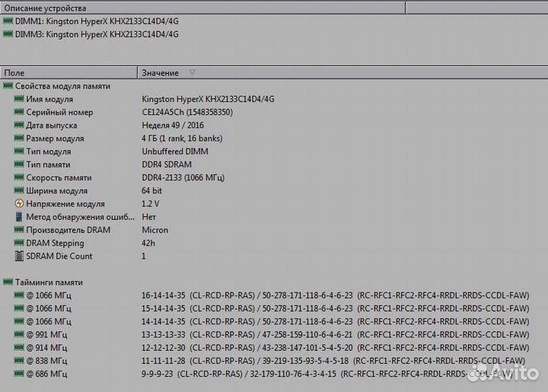This screenshot has width=548, height=392.
Task: Select value 1.2 V
Action: pyautogui.click(x=150, y=204)
